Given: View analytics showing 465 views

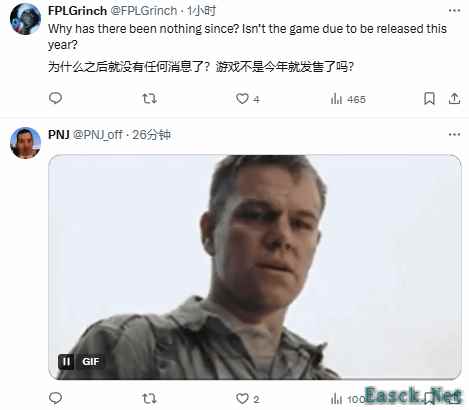Looking at the screenshot, I should coord(348,99).
